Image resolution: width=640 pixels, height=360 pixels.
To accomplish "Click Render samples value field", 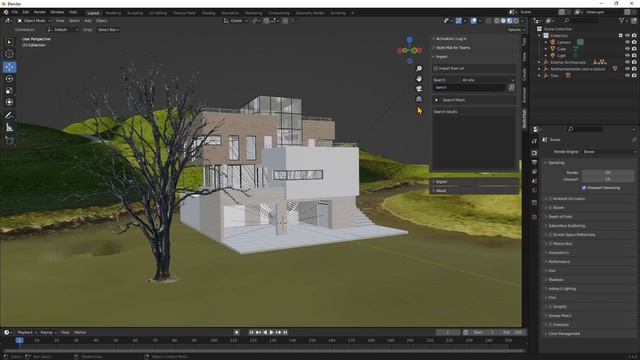I will (608, 173).
